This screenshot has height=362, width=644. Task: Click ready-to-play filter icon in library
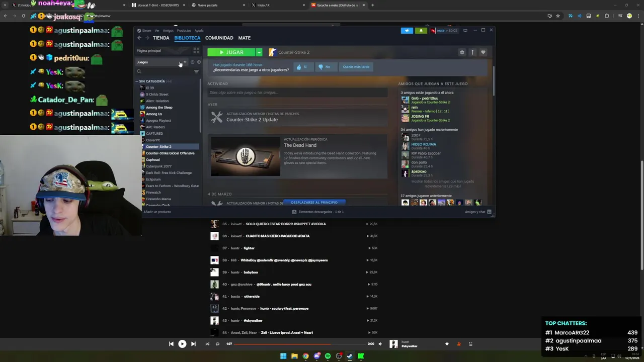point(199,62)
